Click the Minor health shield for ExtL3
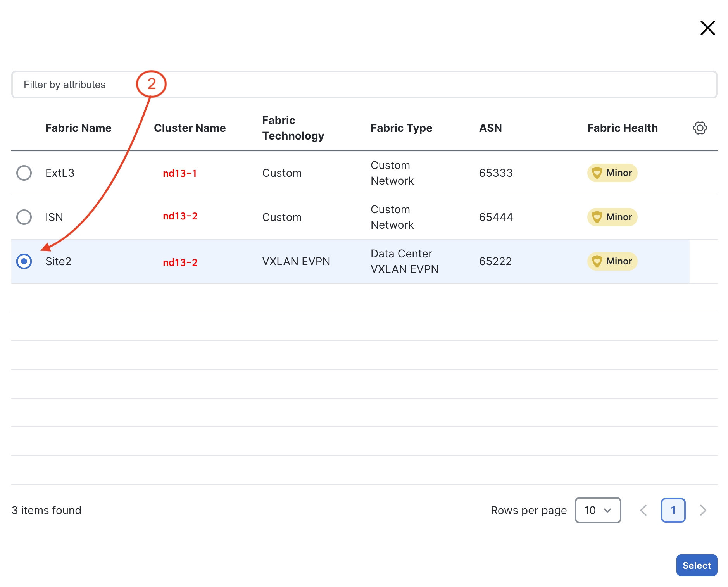This screenshot has height=587, width=728. 597,173
